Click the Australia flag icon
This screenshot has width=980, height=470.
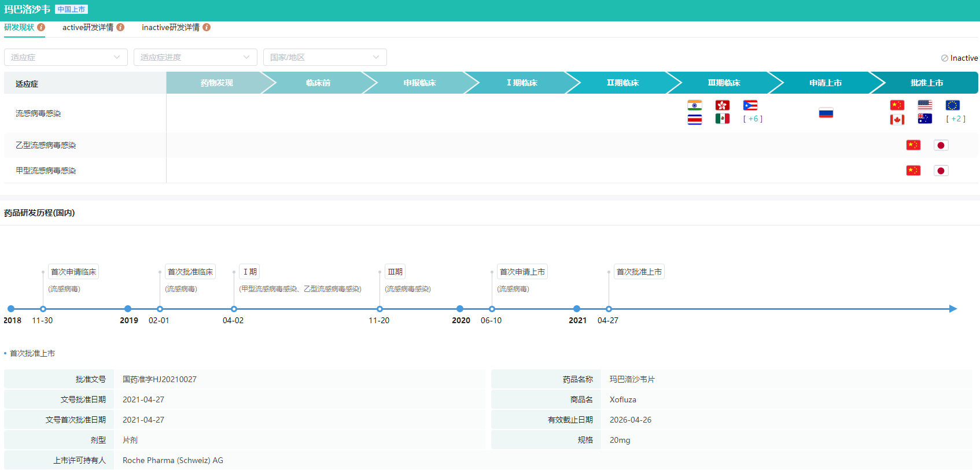coord(924,119)
